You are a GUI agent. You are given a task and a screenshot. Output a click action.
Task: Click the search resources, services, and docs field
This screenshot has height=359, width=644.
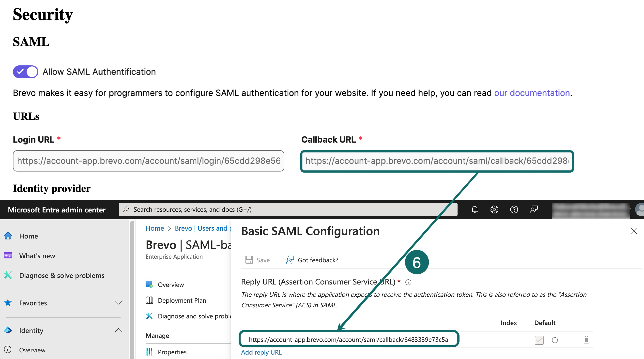[x=288, y=209]
